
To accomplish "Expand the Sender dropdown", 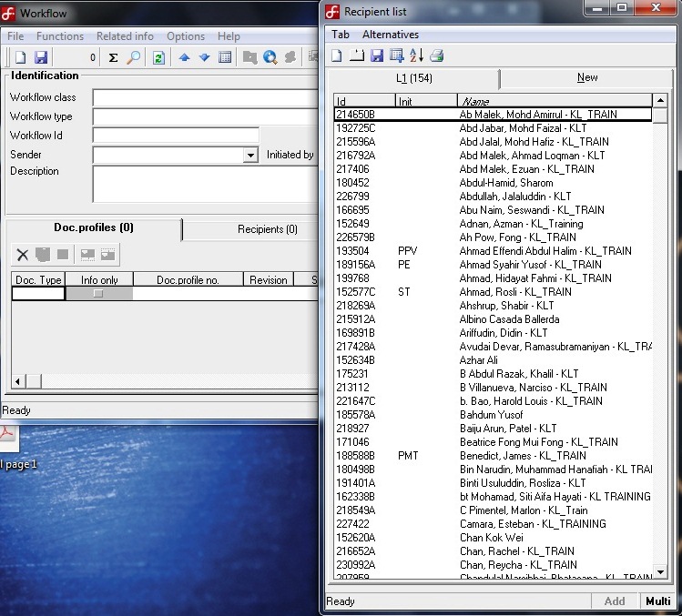I will tap(250, 156).
